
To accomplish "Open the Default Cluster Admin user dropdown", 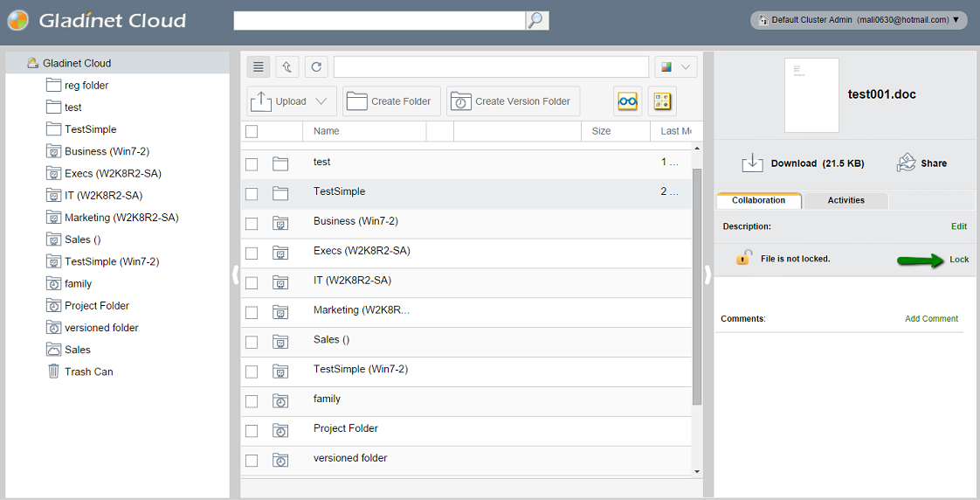I will pos(859,20).
